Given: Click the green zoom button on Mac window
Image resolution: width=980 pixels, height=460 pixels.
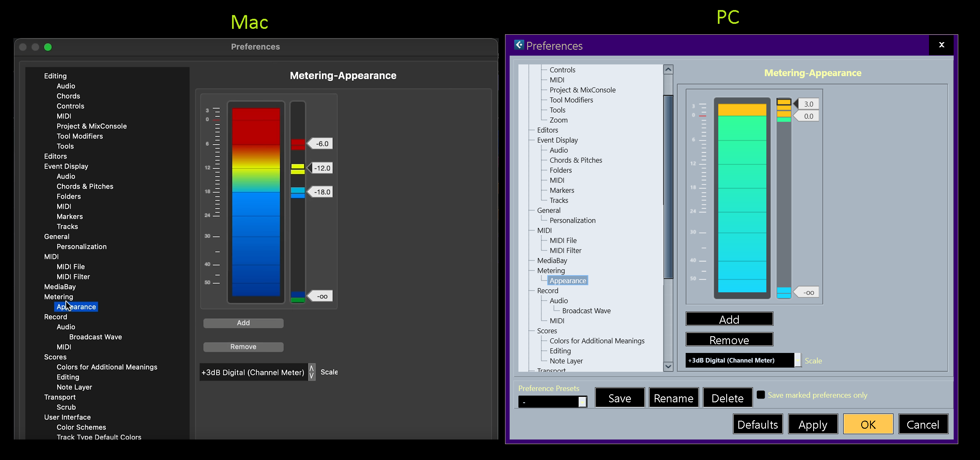Looking at the screenshot, I should [x=48, y=47].
